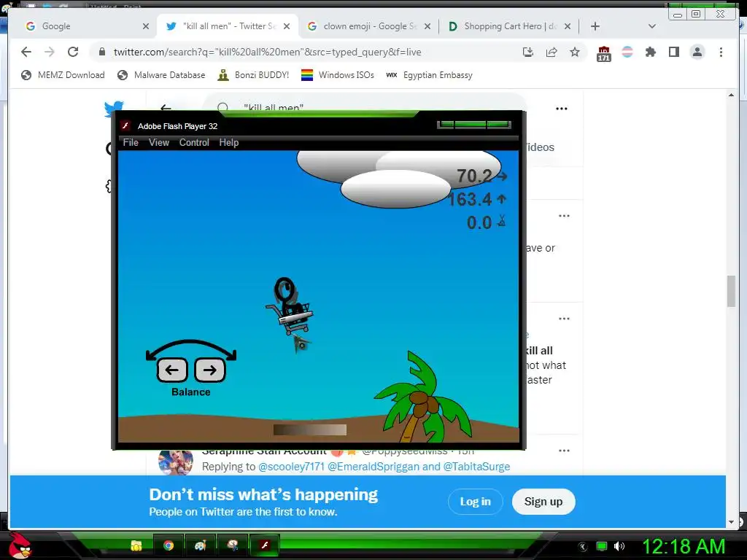Click the left balance arrow in the game

172,370
